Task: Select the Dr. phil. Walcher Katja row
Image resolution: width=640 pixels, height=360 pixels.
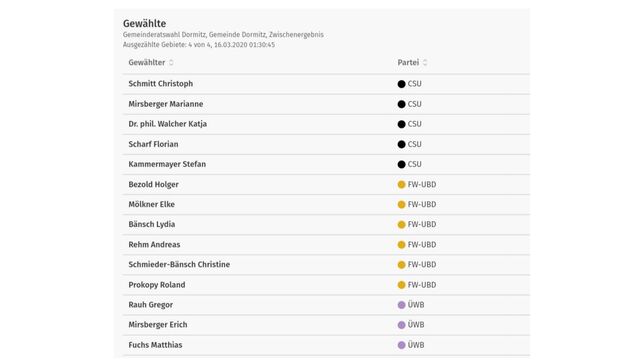Action: coord(326,124)
